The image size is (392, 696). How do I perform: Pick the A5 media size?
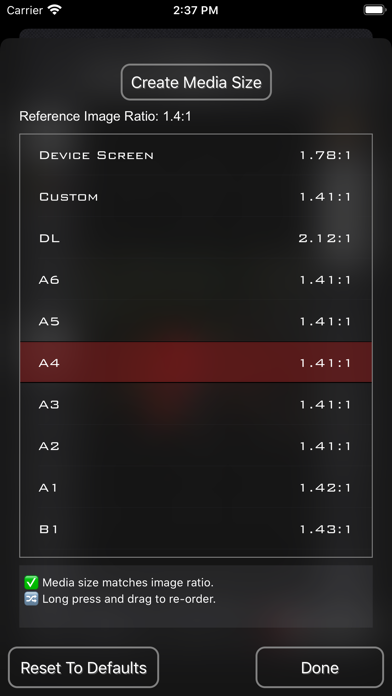point(196,321)
